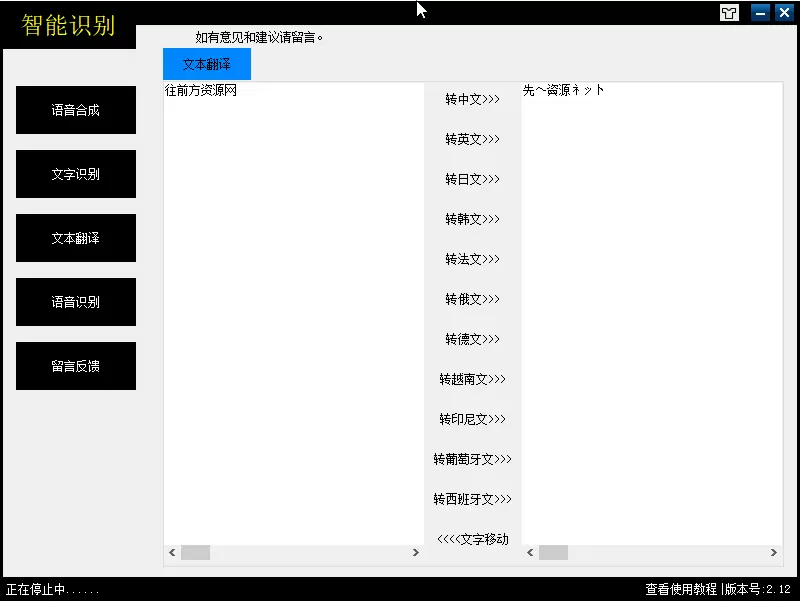Translate with 转葡萄牙文>>>
The image size is (800, 601).
click(472, 459)
